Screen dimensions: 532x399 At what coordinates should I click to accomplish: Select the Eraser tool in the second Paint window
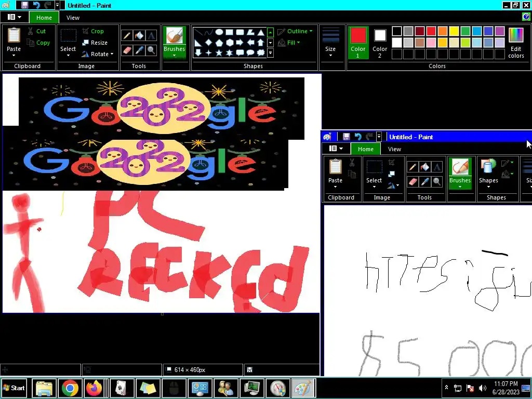pyautogui.click(x=413, y=181)
